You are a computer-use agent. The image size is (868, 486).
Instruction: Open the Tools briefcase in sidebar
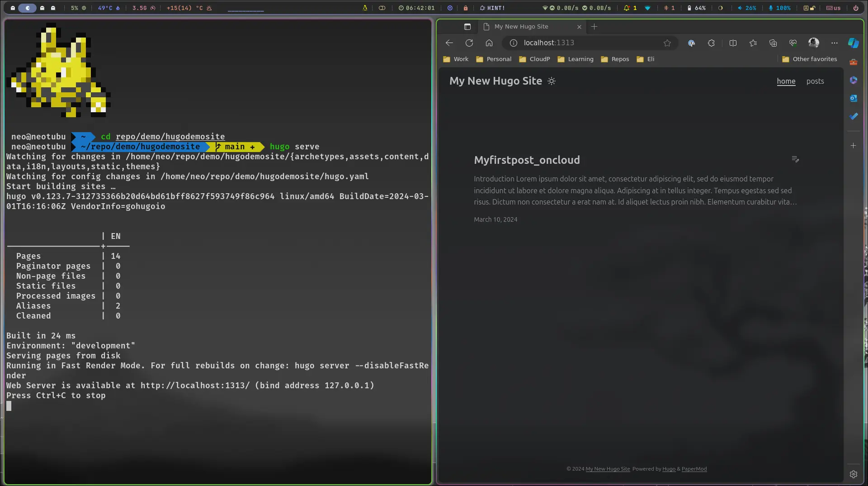pyautogui.click(x=854, y=62)
